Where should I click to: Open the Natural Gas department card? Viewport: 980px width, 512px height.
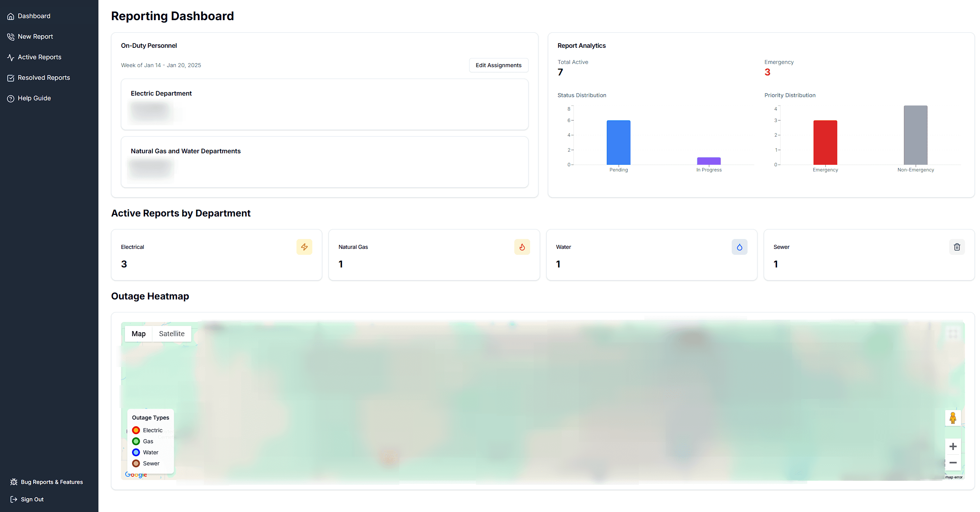coord(434,255)
